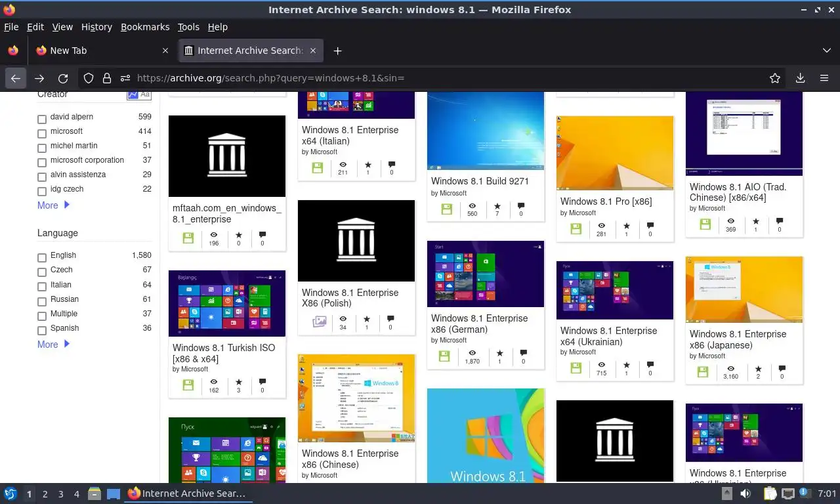Click the favorites star on Enterprise x86 (German)
The image size is (840, 504).
(499, 353)
